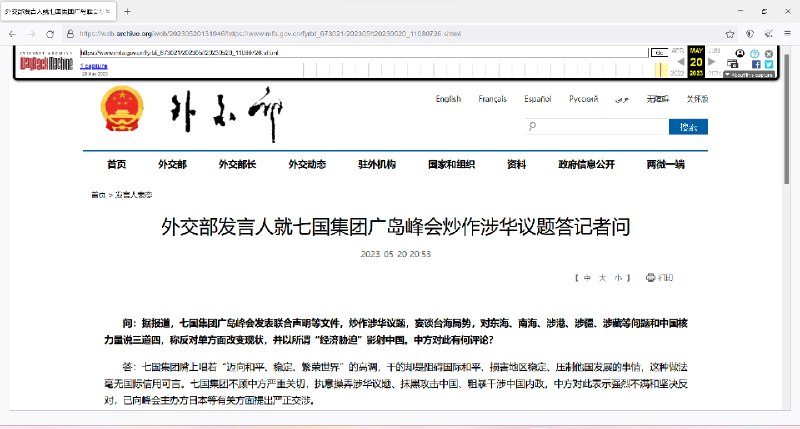
Task: Click the site search input field
Action: [x=597, y=127]
